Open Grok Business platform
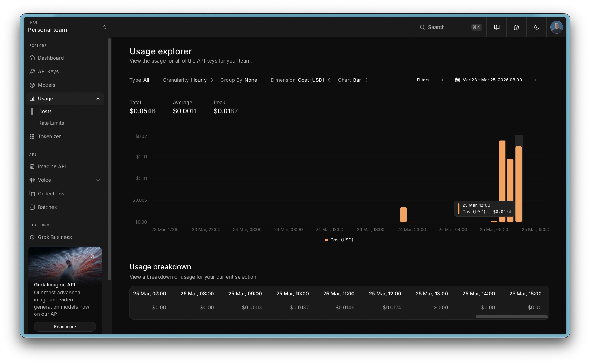The height and width of the screenshot is (364, 590). click(x=55, y=237)
